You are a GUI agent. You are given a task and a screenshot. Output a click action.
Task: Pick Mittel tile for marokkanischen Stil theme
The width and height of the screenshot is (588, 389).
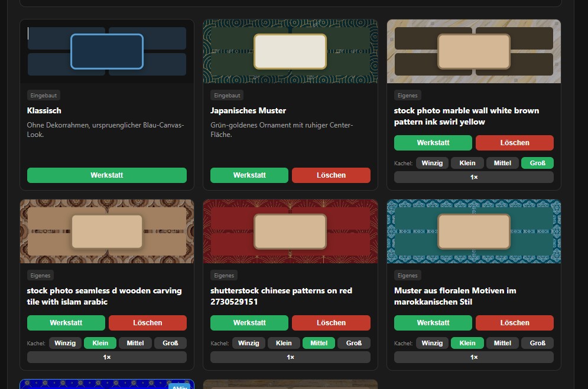[x=502, y=344]
